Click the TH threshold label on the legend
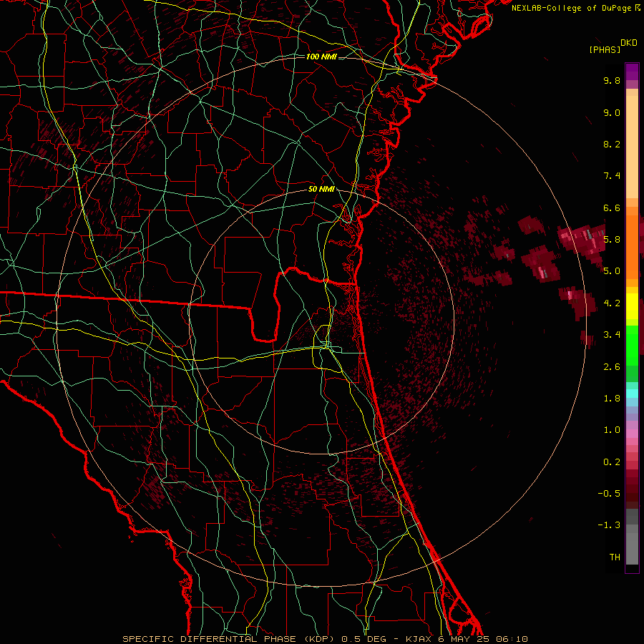644x644 pixels. pos(615,557)
